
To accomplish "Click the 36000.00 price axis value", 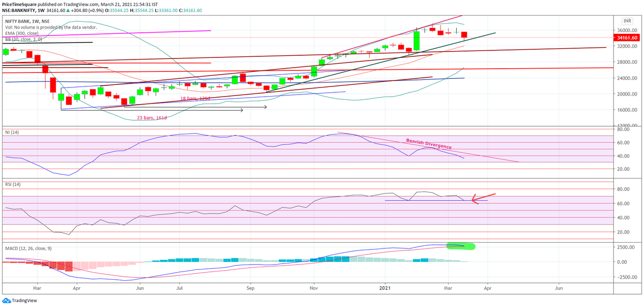I will (627, 30).
